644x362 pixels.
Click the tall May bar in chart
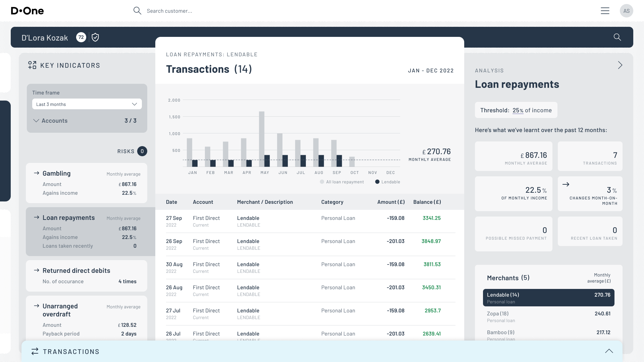tap(262, 139)
